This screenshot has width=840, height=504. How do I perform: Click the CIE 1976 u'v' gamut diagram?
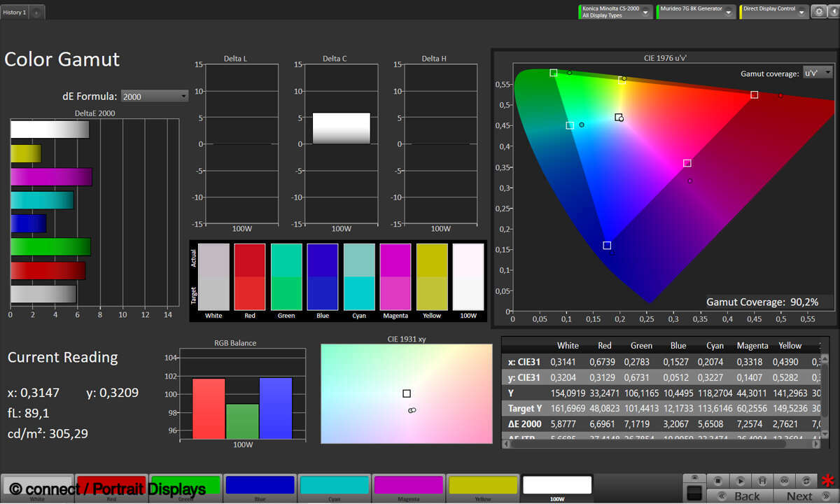click(675, 189)
